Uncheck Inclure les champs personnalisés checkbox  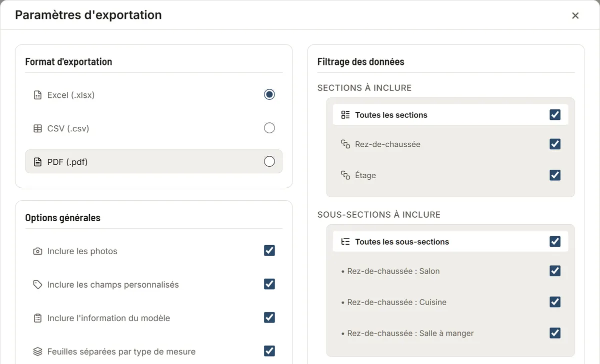click(x=269, y=284)
